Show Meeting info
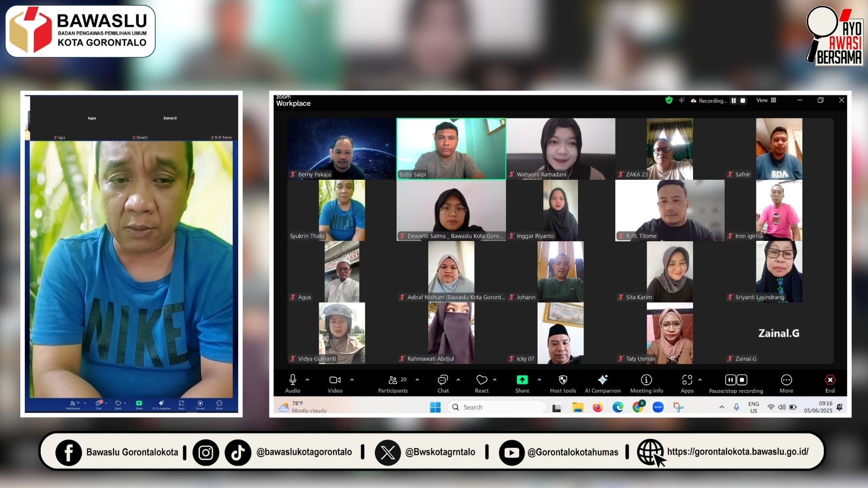The image size is (868, 488). 646,384
